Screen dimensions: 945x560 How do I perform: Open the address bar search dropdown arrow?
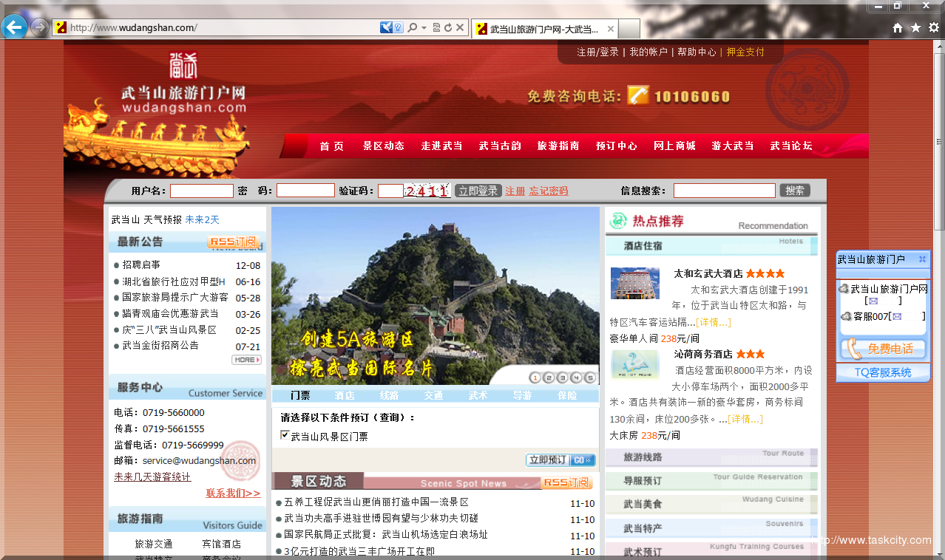click(x=424, y=28)
